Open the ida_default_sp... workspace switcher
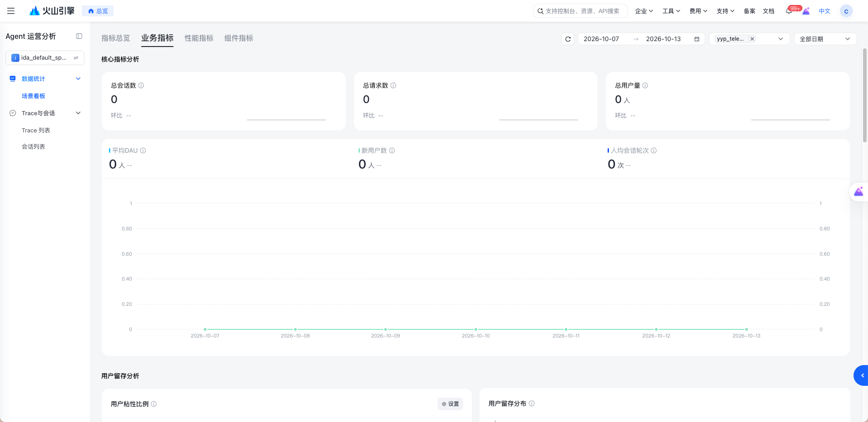868x422 pixels. 45,58
